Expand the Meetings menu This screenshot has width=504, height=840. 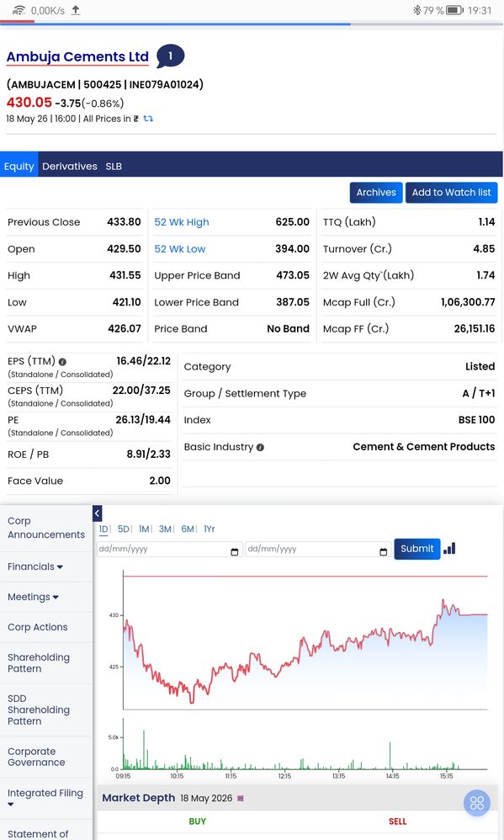click(x=33, y=597)
